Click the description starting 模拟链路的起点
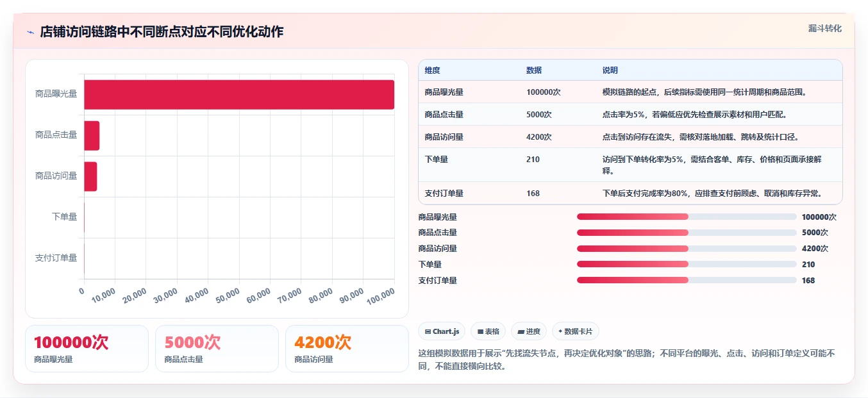Screen dimensions: 868x398 click(x=705, y=92)
